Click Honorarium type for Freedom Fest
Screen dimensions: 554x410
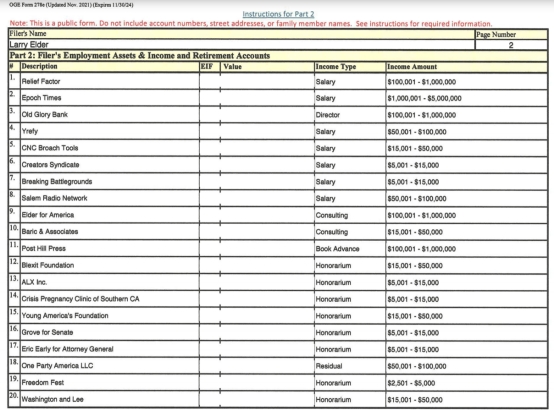tap(350, 383)
